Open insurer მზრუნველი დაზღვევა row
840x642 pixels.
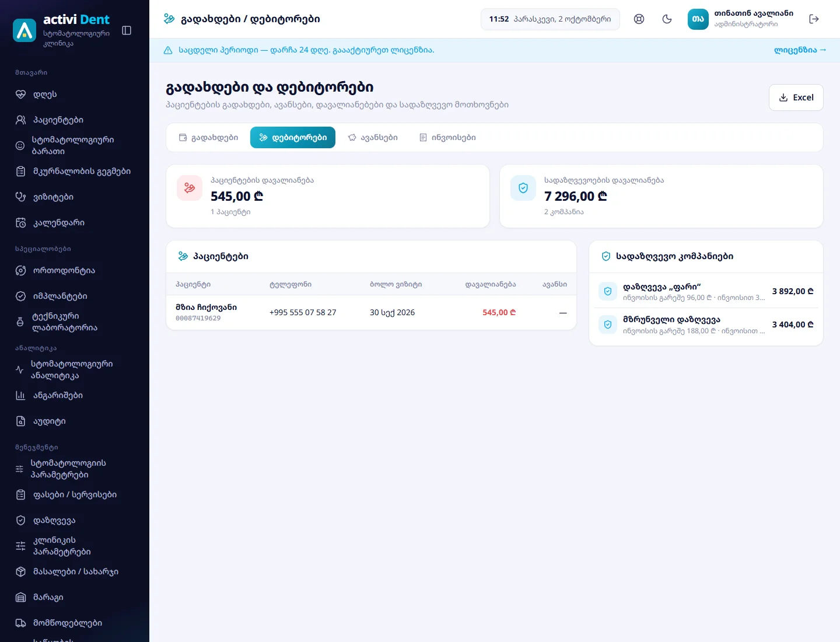[706, 325]
